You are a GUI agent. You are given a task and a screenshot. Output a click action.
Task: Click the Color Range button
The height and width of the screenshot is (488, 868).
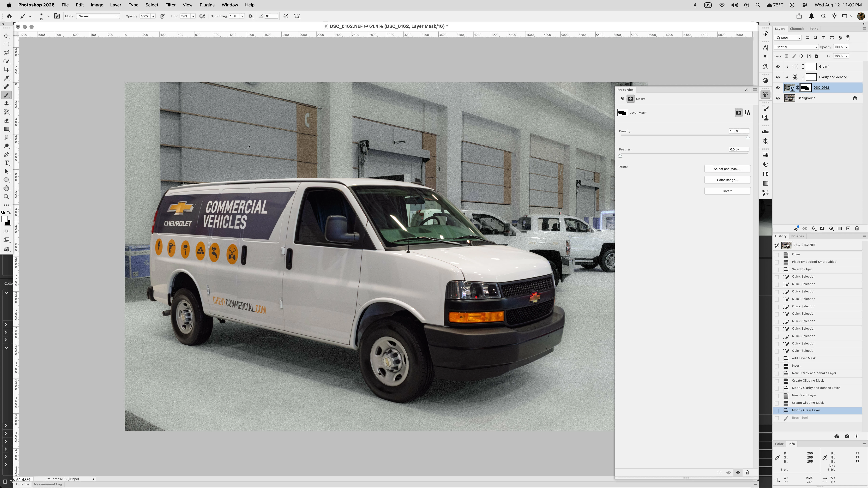click(x=727, y=180)
